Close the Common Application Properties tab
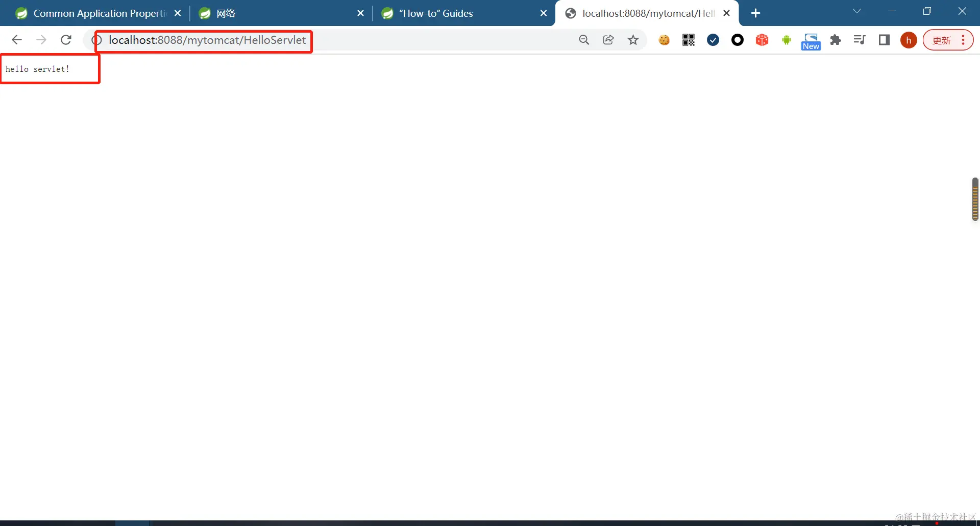The width and height of the screenshot is (980, 526). [x=178, y=13]
